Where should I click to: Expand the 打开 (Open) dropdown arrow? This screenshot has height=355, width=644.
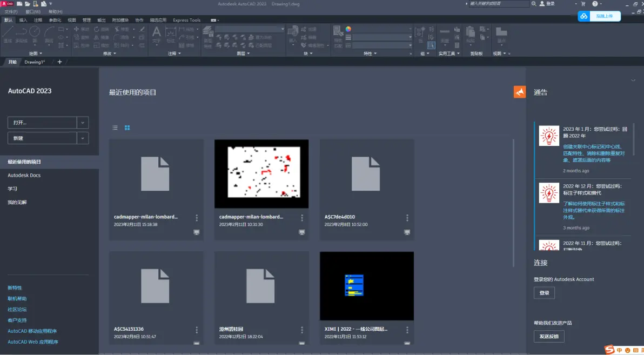click(x=83, y=123)
